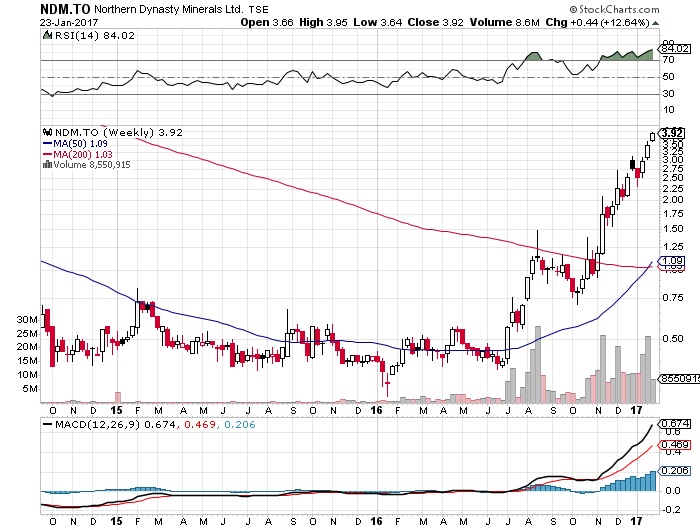Screen dimensions: 700x530
Task: Click the 3.92 last-price tag on price axis
Action: 671,133
